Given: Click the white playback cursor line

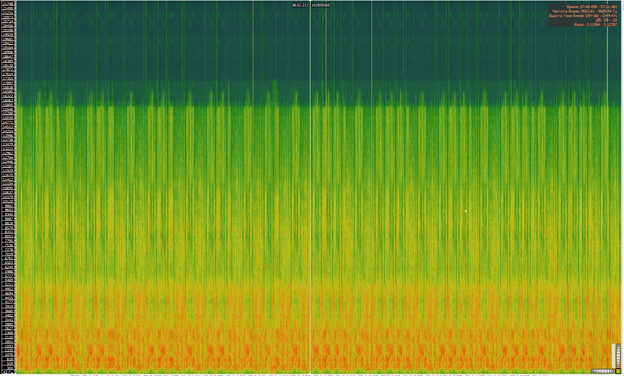Looking at the screenshot, I should (310, 187).
